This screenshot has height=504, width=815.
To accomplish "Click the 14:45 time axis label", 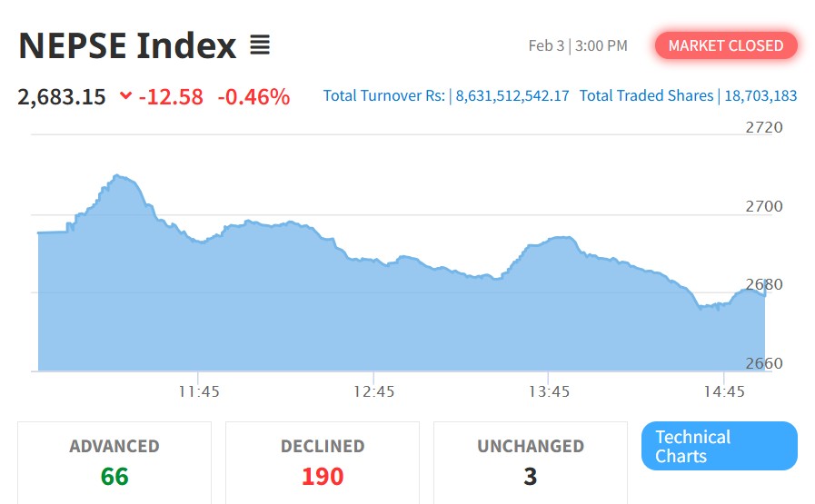I will 723,392.
